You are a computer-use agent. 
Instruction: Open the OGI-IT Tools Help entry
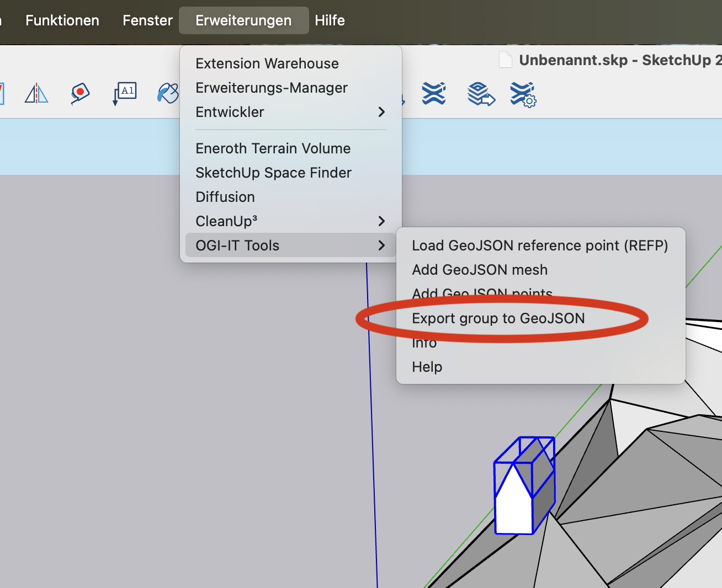(x=540, y=367)
